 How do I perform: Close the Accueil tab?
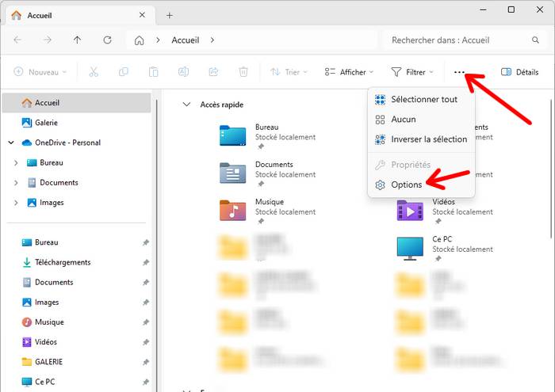[x=142, y=15]
